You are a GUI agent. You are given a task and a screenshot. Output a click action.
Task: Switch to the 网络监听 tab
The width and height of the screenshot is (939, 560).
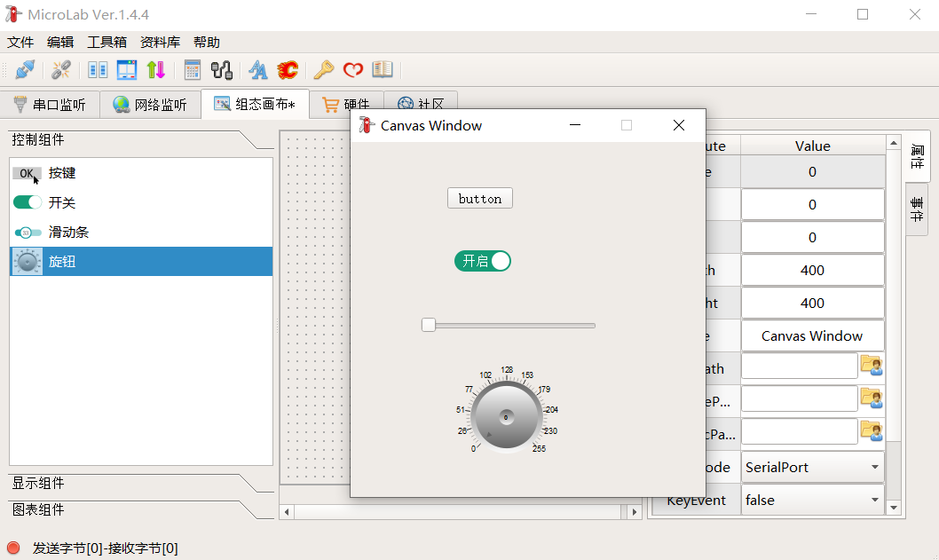150,105
